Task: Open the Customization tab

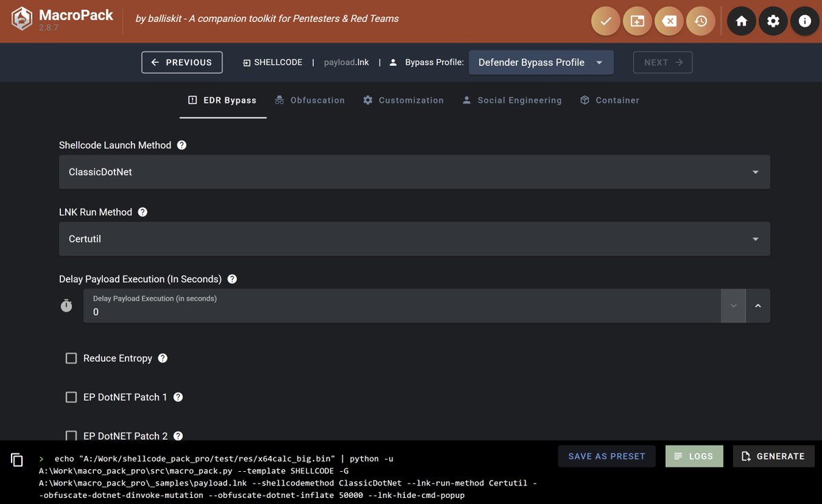Action: coord(403,100)
